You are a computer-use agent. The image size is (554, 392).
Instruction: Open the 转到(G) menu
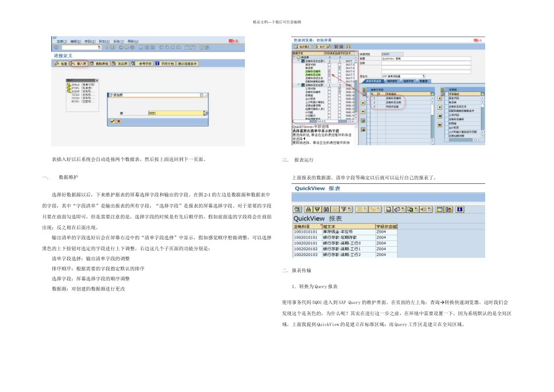click(90, 41)
